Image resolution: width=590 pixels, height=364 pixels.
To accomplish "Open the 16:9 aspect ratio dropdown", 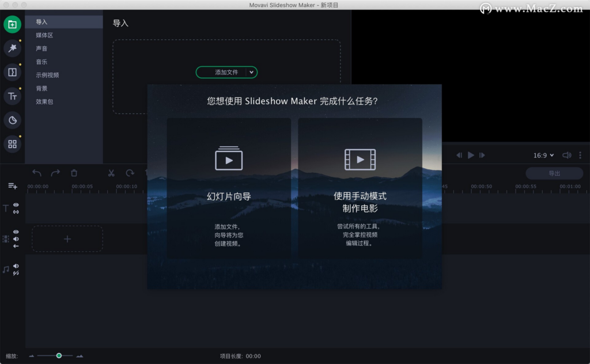I will [x=543, y=155].
